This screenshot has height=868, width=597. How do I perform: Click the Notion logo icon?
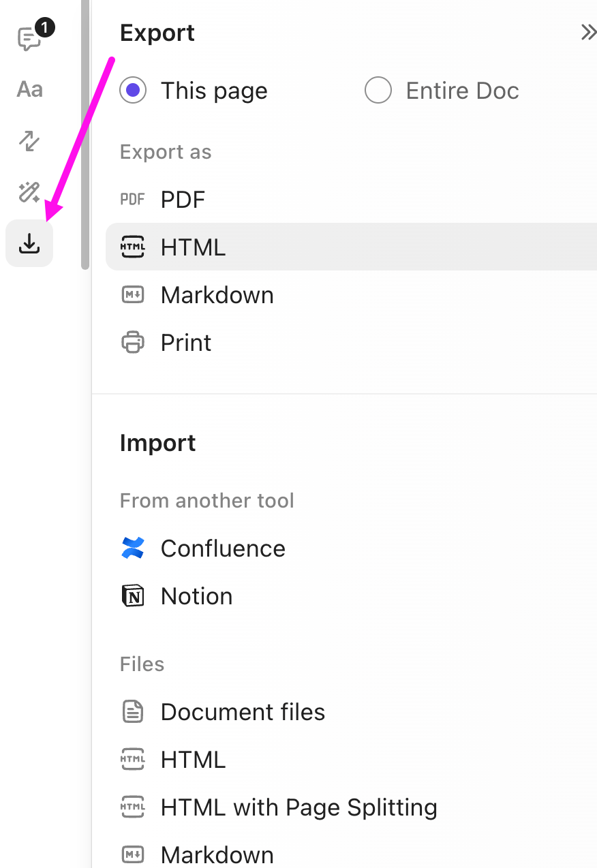tap(133, 596)
